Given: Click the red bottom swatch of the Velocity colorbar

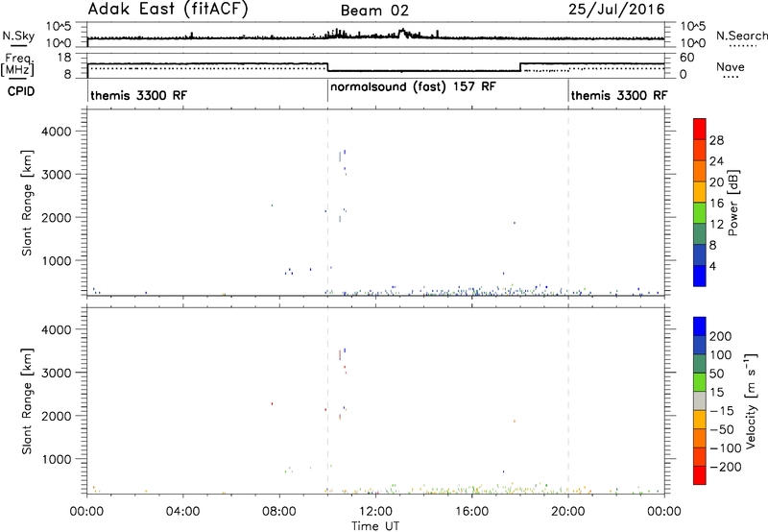Looking at the screenshot, I should (x=700, y=475).
